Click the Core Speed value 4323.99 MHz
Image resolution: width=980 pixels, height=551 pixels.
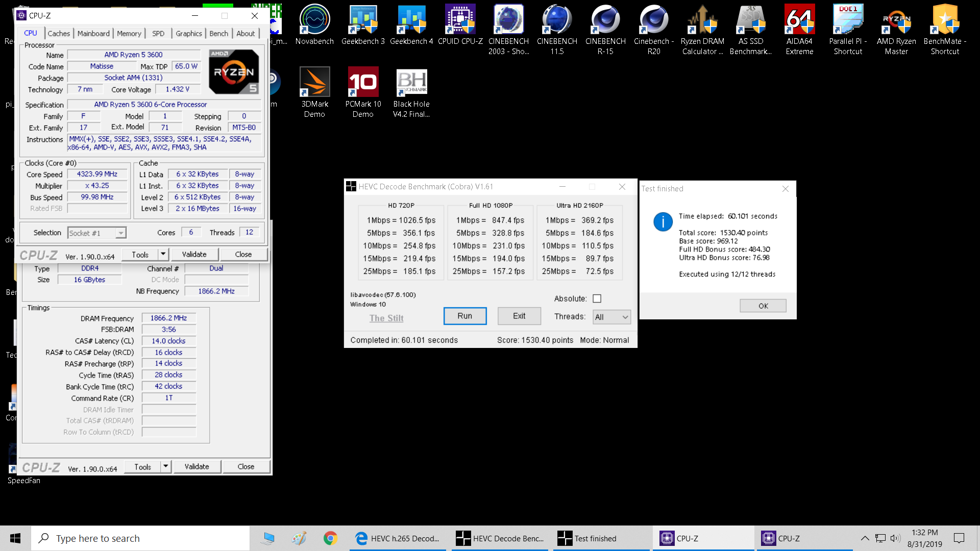97,174
